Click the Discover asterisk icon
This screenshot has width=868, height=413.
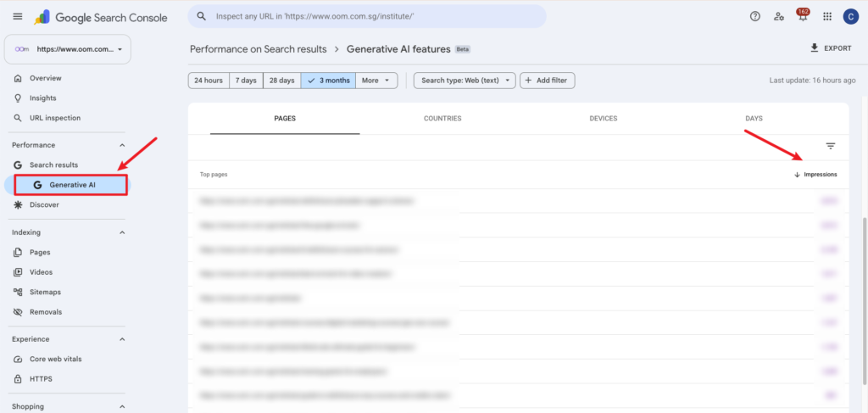[19, 205]
